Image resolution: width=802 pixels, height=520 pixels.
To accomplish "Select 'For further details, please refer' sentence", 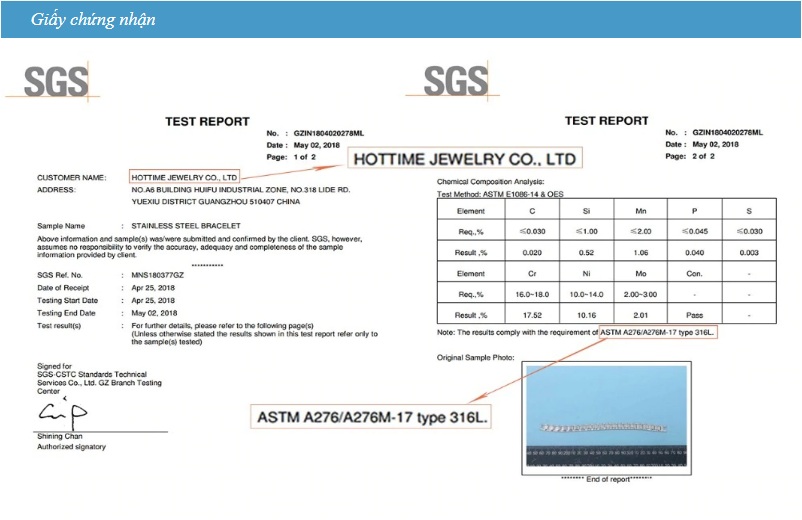I will coord(222,326).
